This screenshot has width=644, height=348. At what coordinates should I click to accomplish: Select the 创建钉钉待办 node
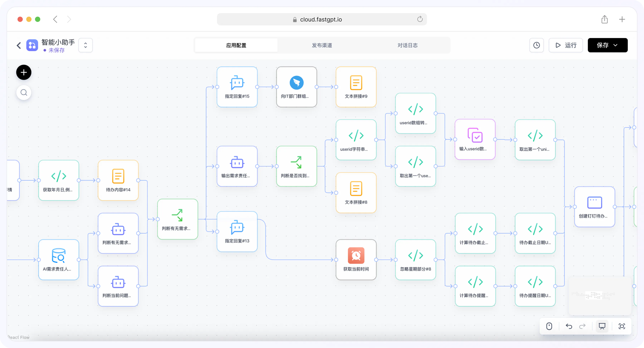coord(594,207)
